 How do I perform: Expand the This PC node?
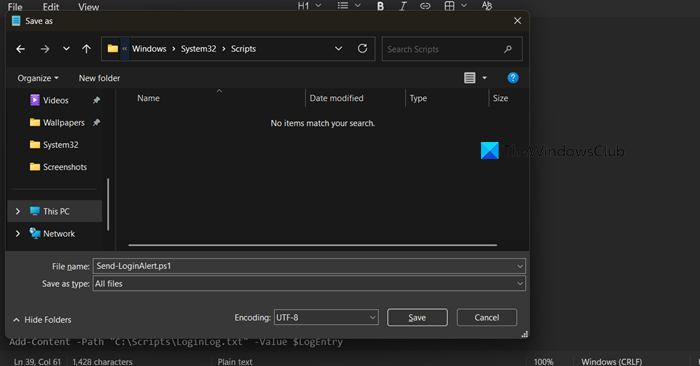(x=18, y=211)
